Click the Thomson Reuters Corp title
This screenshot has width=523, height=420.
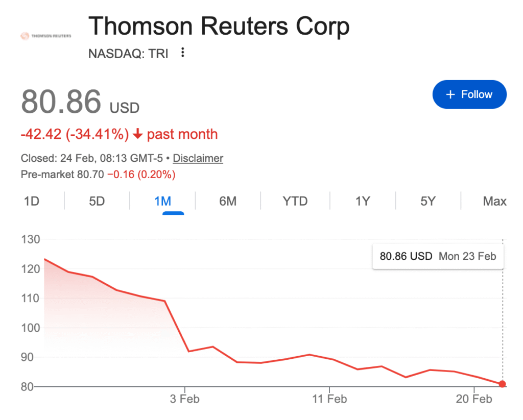click(x=219, y=26)
